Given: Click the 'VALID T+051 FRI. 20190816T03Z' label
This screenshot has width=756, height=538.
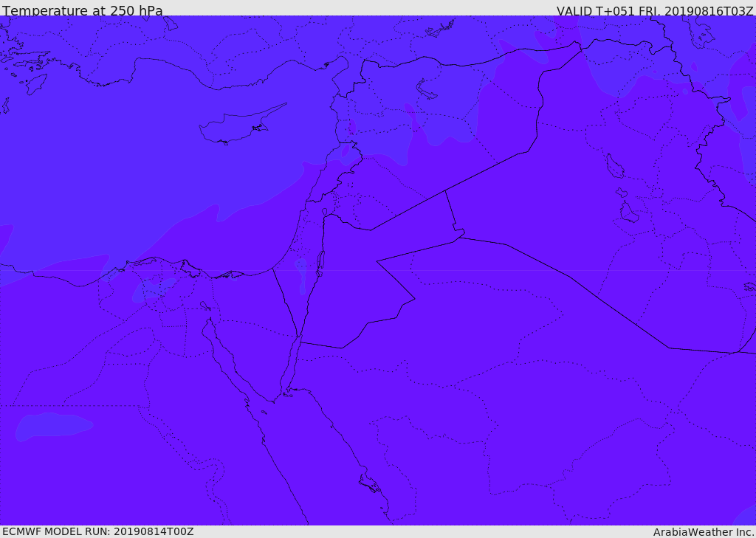Looking at the screenshot, I should click(654, 11).
